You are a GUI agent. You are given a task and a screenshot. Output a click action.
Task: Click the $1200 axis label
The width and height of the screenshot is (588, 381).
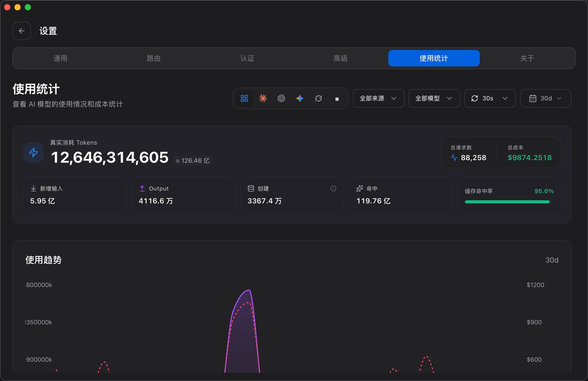point(535,285)
